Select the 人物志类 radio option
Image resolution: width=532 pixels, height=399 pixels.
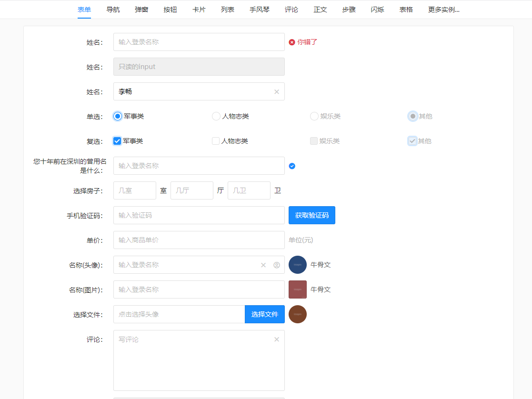pos(216,116)
